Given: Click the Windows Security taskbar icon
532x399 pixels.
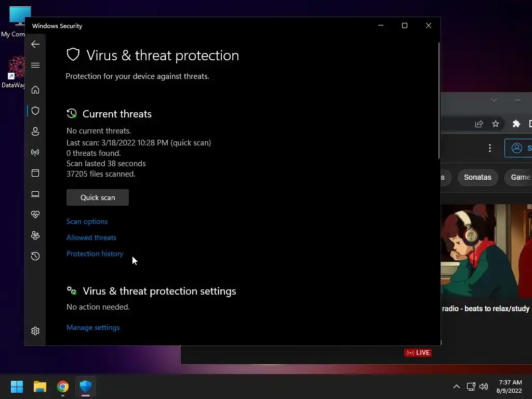Looking at the screenshot, I should pyautogui.click(x=86, y=387).
